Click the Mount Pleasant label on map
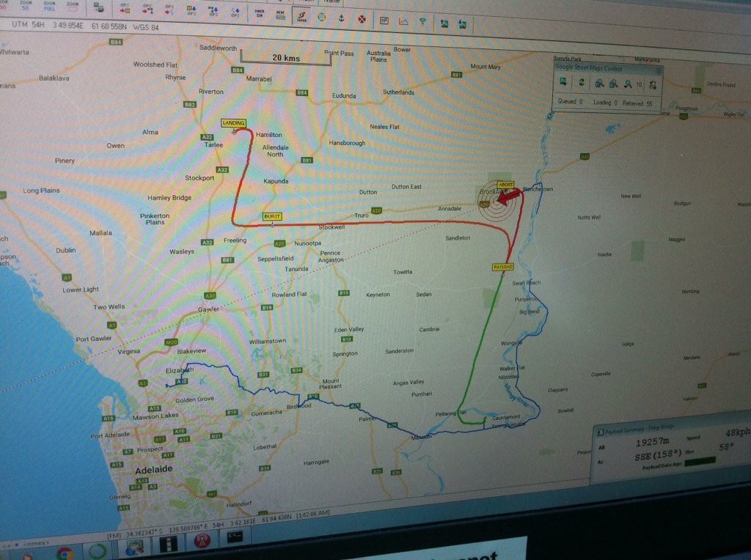 pos(331,384)
